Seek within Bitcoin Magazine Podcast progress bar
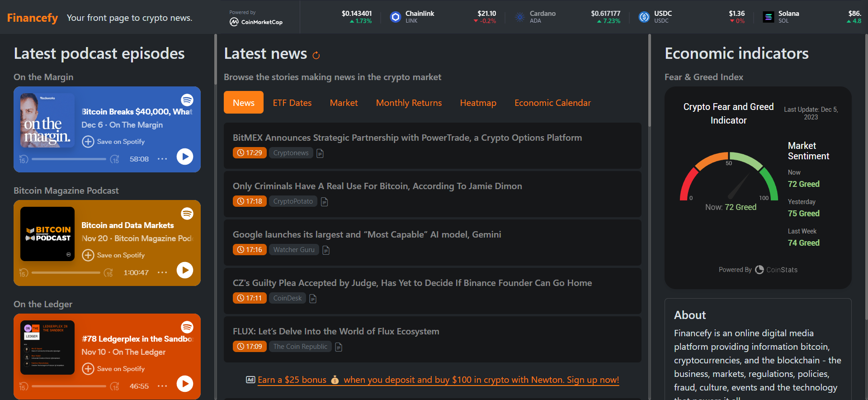This screenshot has width=868, height=400. click(x=66, y=273)
